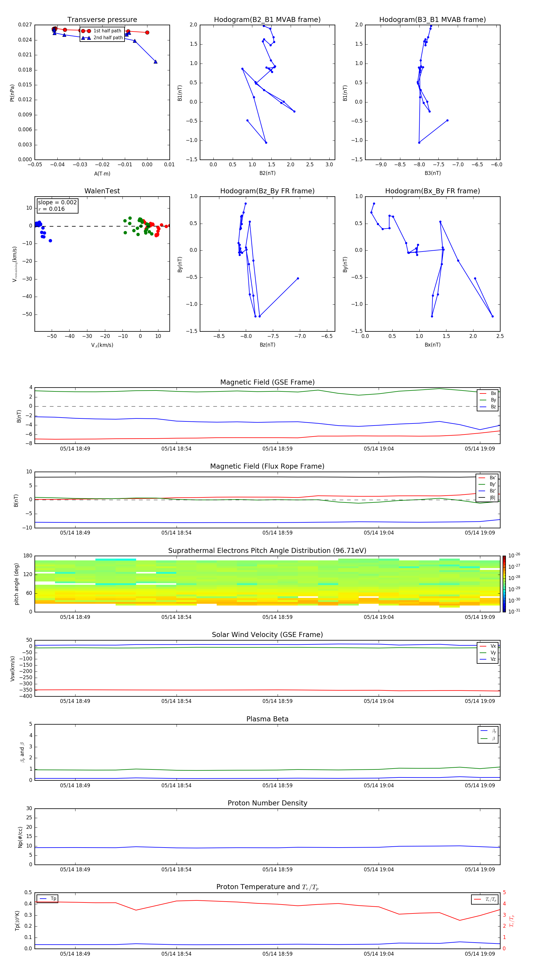Click the red Te/Tp legend entry
Screen dimensions: 535x980
(x=485, y=900)
